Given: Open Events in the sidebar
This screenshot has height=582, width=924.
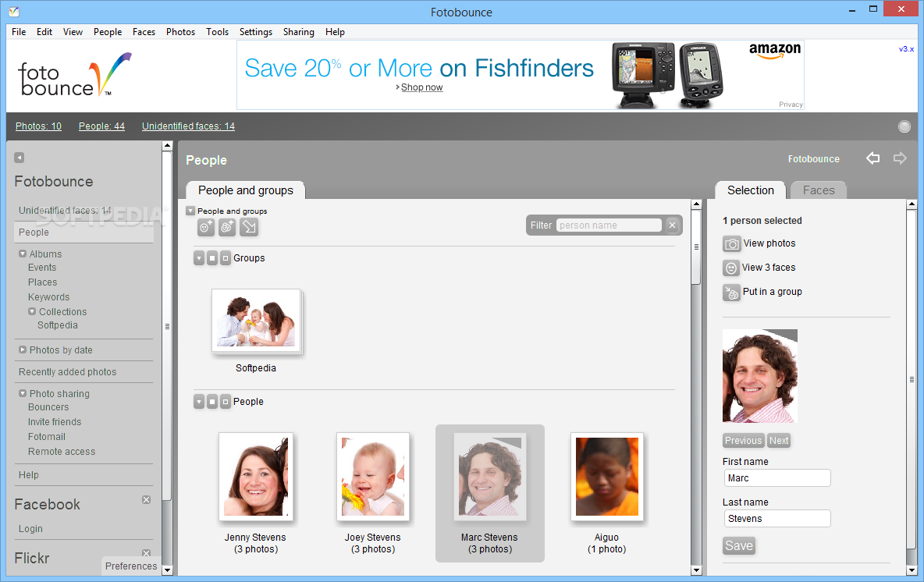Looking at the screenshot, I should [42, 268].
